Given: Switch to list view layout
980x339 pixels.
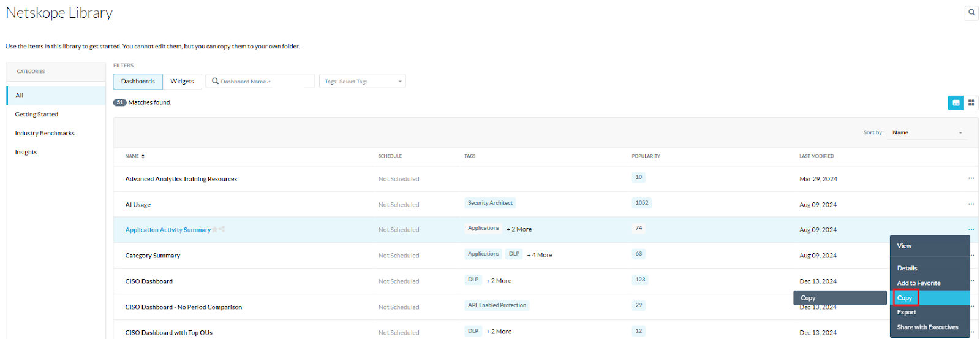Looking at the screenshot, I should coord(956,103).
